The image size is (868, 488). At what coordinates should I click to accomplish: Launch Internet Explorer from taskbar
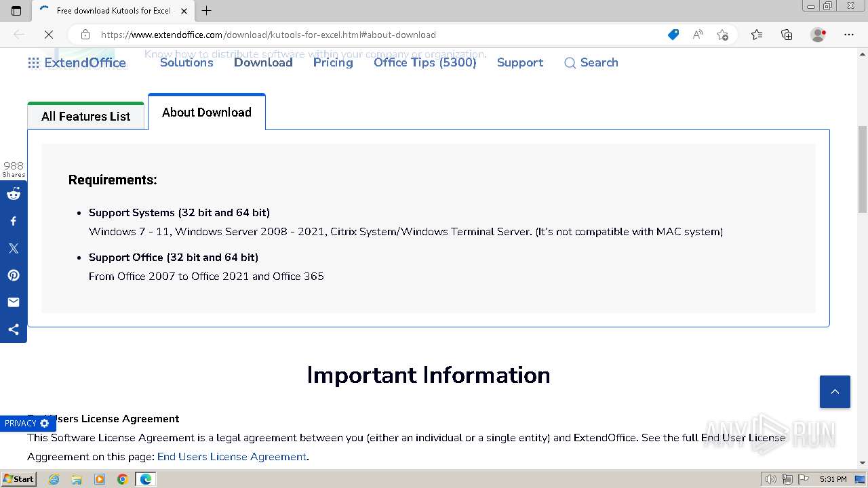coord(54,479)
